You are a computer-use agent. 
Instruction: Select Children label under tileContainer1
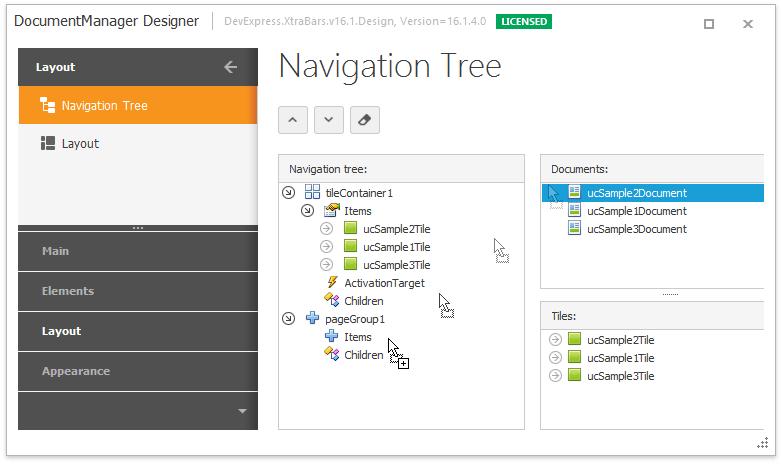pos(364,301)
